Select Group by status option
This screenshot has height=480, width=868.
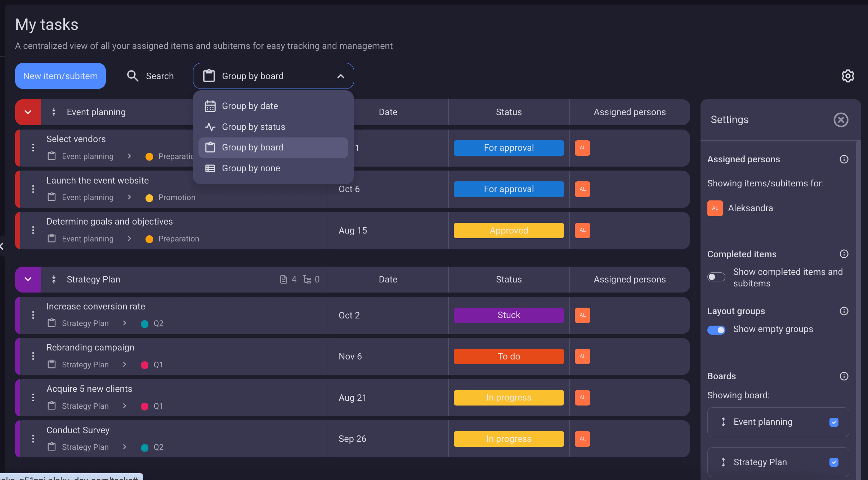(253, 127)
